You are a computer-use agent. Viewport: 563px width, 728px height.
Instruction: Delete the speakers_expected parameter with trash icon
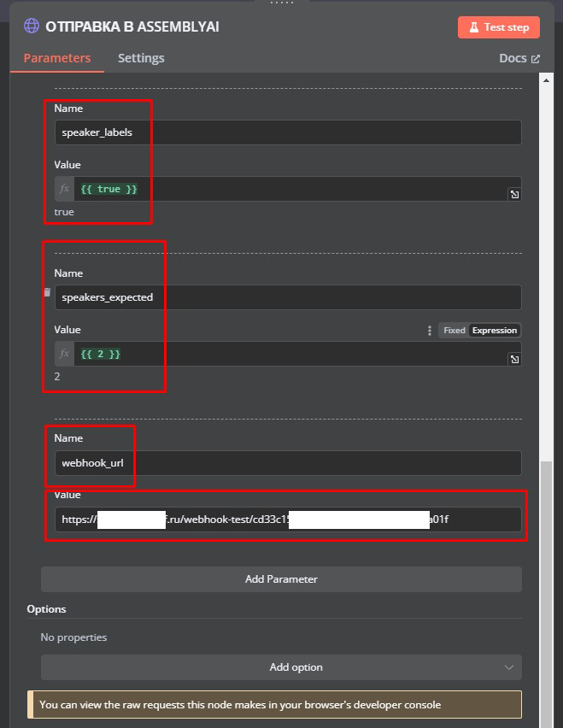click(x=47, y=292)
